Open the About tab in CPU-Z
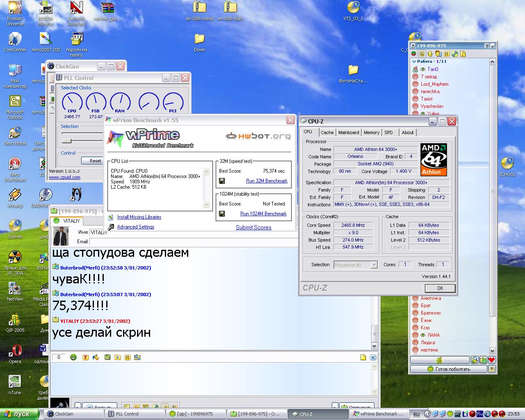This screenshot has height=420, width=525. tap(408, 132)
